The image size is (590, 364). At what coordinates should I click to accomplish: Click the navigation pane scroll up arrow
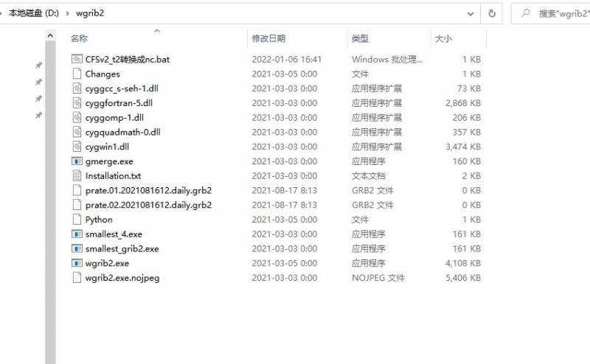click(50, 35)
